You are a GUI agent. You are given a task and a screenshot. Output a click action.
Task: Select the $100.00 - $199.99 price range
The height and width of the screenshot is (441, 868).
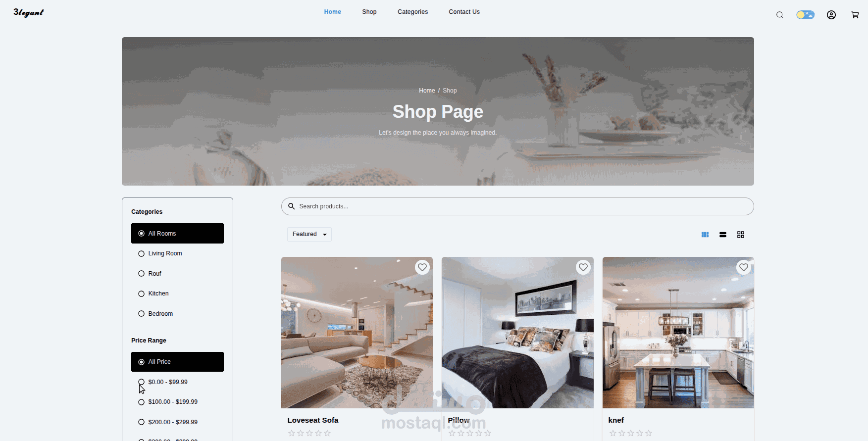177,402
